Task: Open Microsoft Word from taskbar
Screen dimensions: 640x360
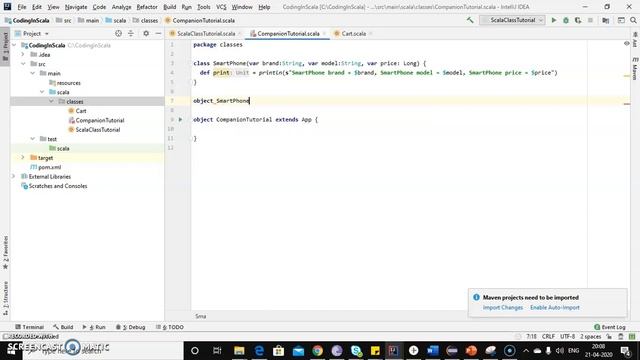Action: (433, 351)
